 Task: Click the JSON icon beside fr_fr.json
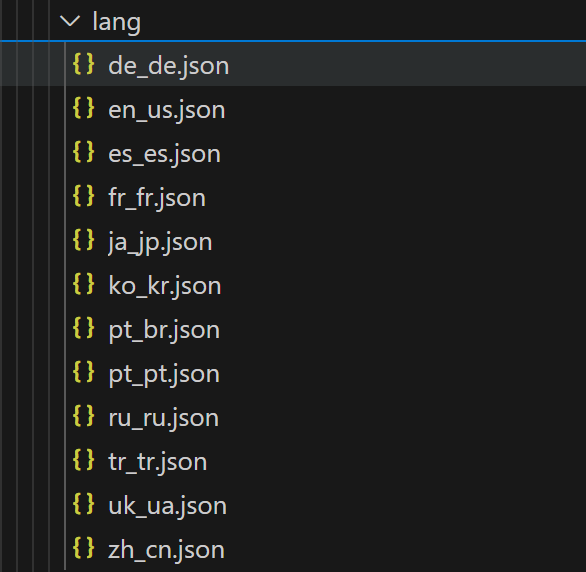83,196
